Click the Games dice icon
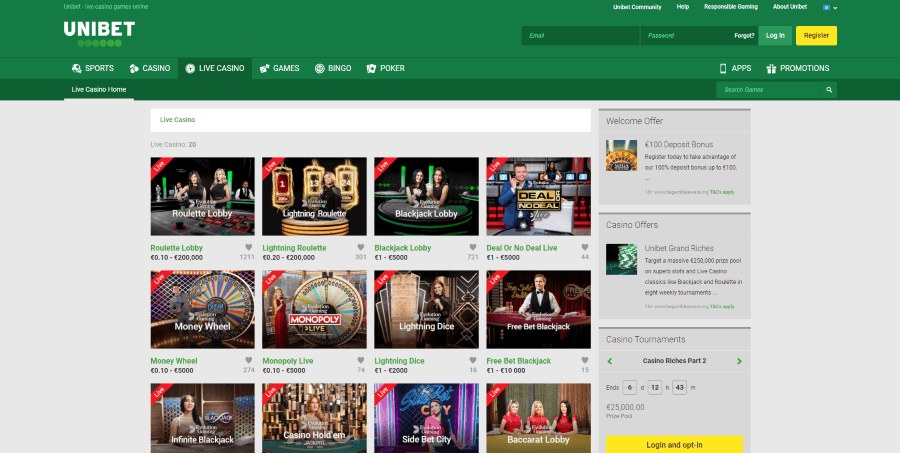This screenshot has height=453, width=900. [265, 68]
